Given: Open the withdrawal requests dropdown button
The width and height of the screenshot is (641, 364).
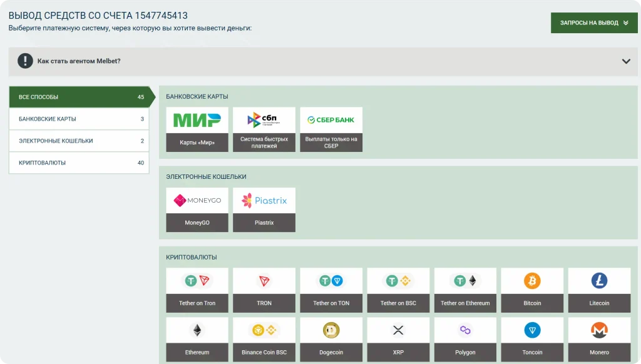Looking at the screenshot, I should 594,23.
